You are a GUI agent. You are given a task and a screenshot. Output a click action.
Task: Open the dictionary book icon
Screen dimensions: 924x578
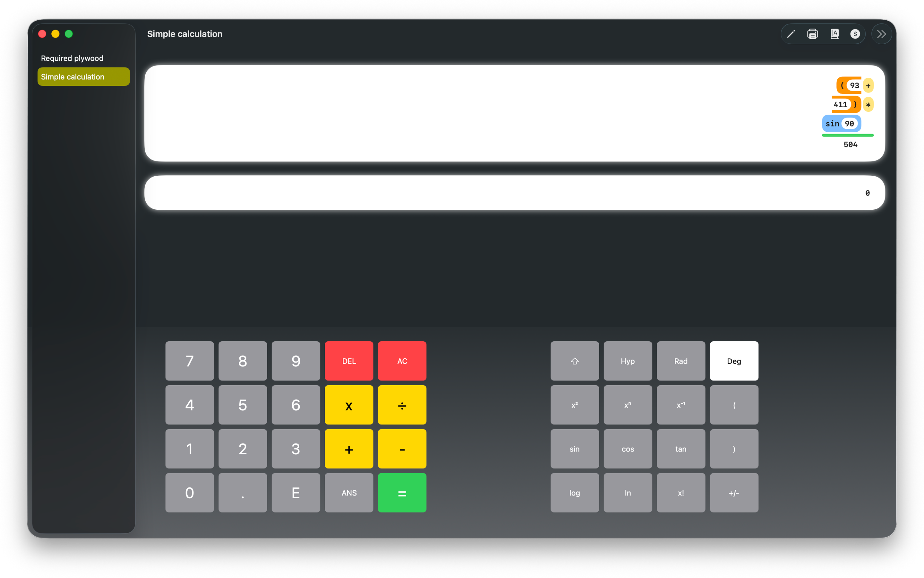[835, 34]
